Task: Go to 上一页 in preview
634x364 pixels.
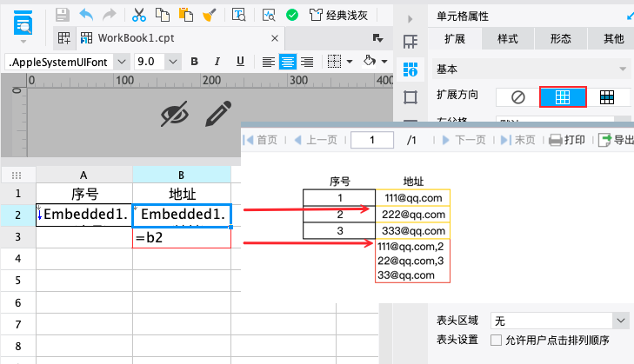Action: [x=316, y=140]
